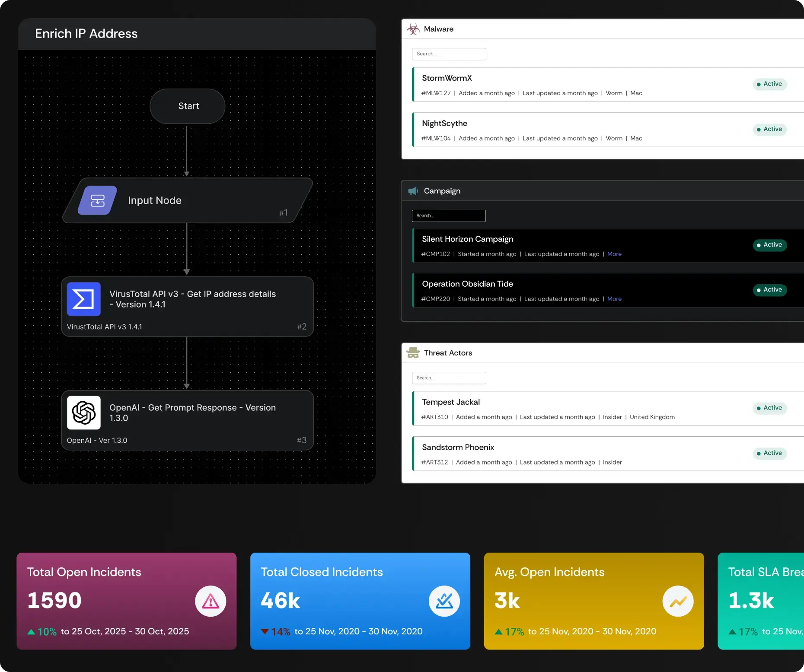Click the VirusTotal API node icon

[83, 298]
